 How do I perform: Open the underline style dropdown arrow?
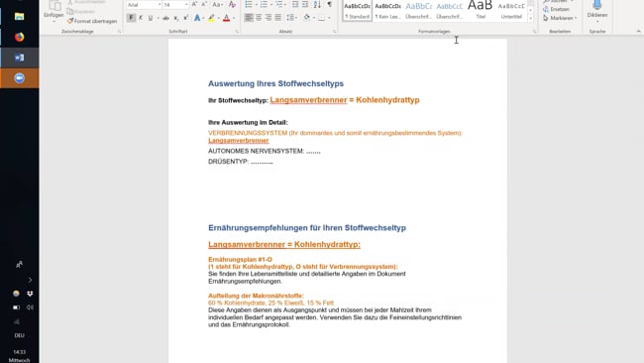click(158, 18)
